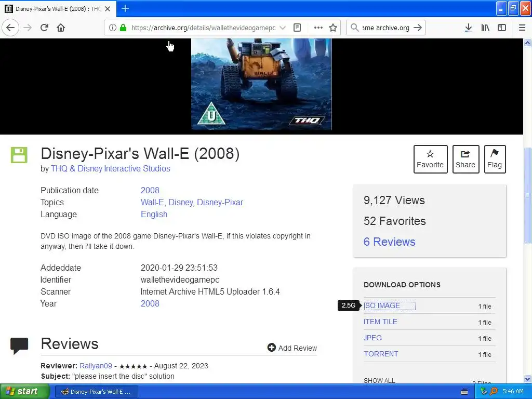Go back with the browser Back arrow

click(10, 28)
